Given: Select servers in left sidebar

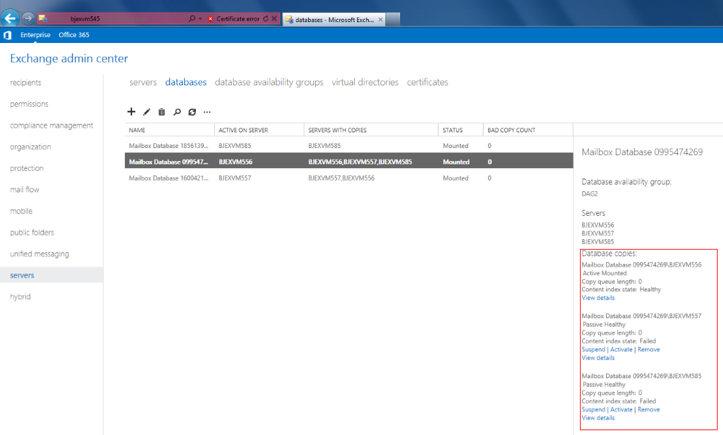Looking at the screenshot, I should point(51,275).
